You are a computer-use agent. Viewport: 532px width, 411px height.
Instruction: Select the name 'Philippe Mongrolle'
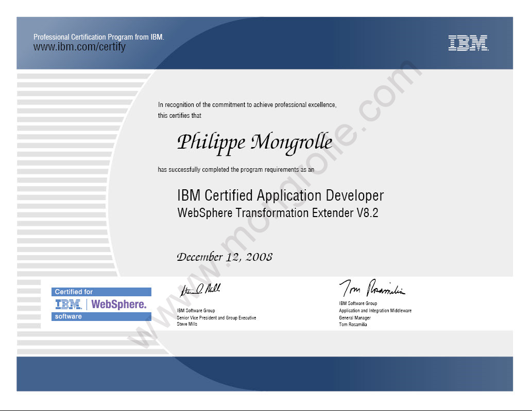coord(254,142)
